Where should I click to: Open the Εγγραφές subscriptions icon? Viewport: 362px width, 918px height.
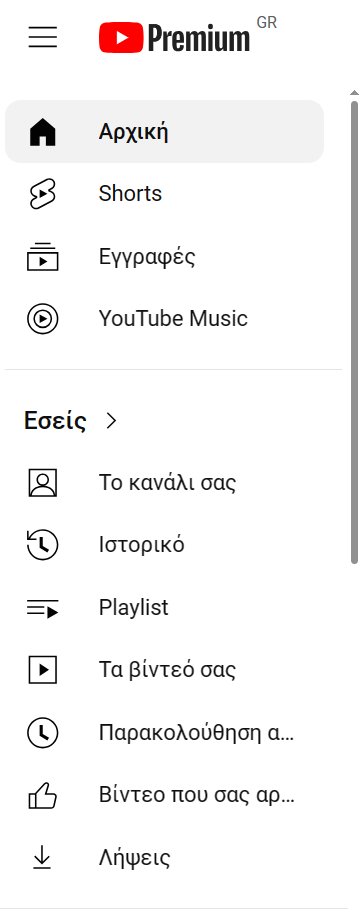[43, 256]
